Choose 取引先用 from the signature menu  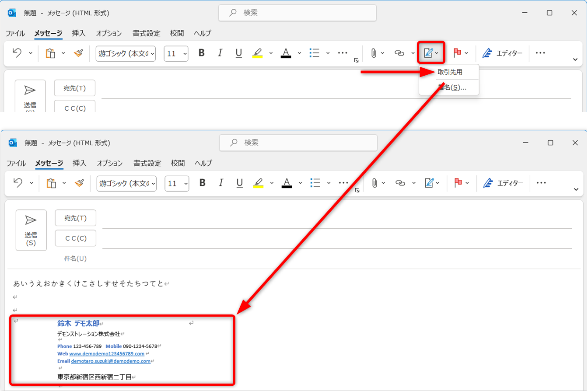[450, 72]
